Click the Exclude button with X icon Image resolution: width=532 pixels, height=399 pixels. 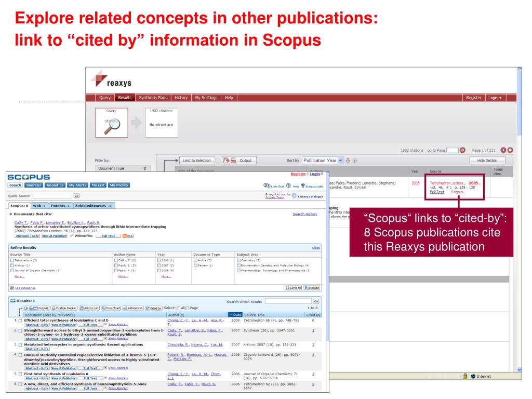tap(312, 288)
